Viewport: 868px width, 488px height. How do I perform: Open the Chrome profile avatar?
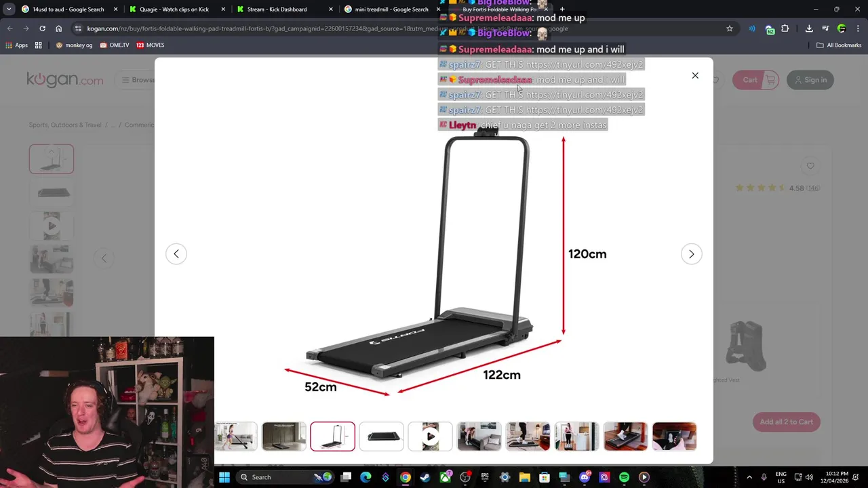tap(842, 28)
